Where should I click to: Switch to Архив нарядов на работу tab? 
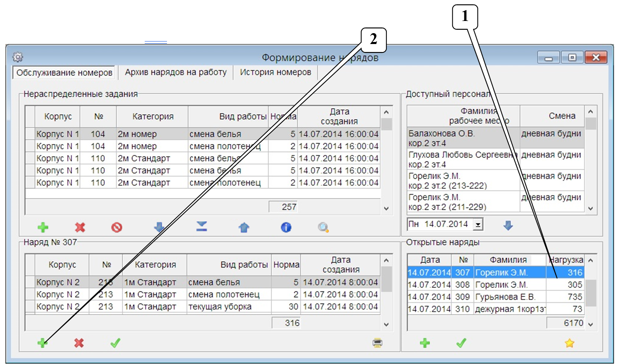tap(175, 72)
